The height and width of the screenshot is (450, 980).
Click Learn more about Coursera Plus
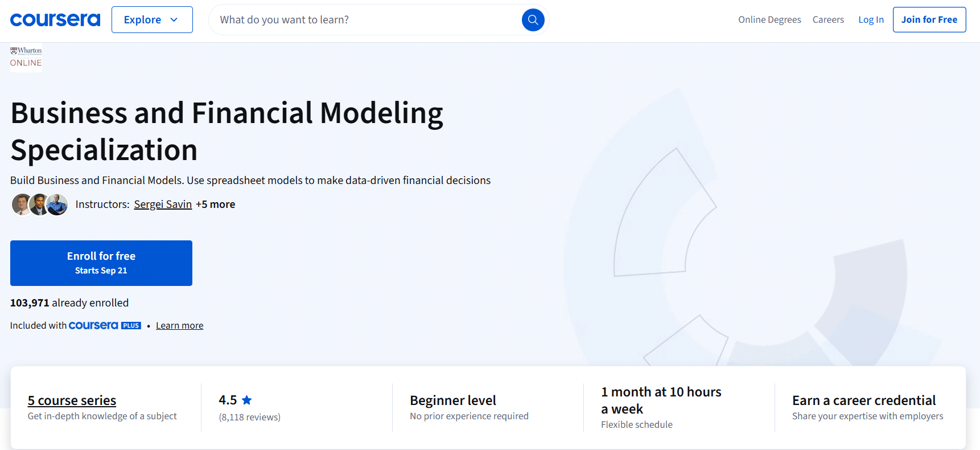pyautogui.click(x=179, y=325)
